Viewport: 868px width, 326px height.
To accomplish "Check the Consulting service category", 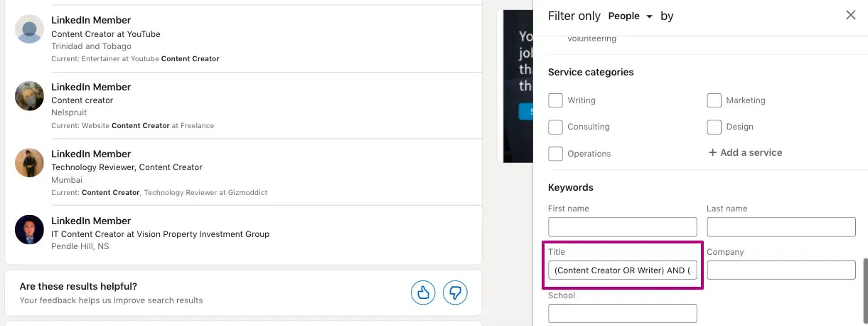I will pyautogui.click(x=555, y=127).
